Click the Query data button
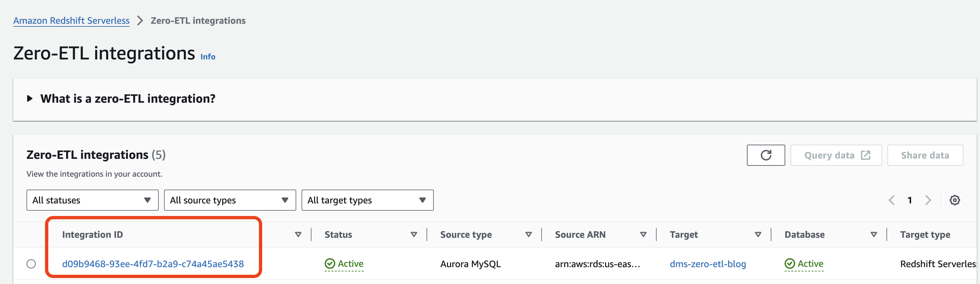This screenshot has width=980, height=284. click(836, 155)
